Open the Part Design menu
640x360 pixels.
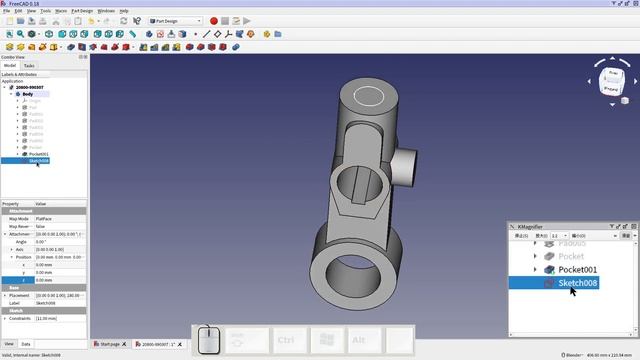82,11
